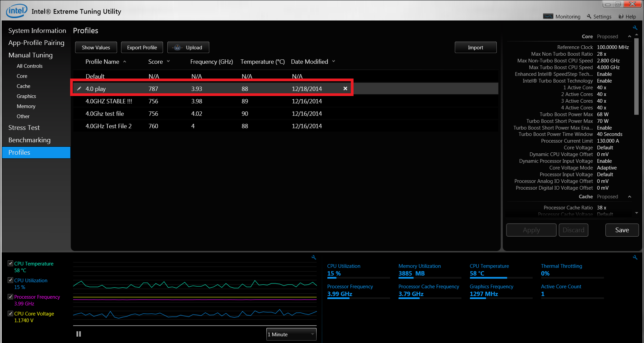
Task: Delete the 4.0 play profile with X icon
Action: (x=345, y=89)
